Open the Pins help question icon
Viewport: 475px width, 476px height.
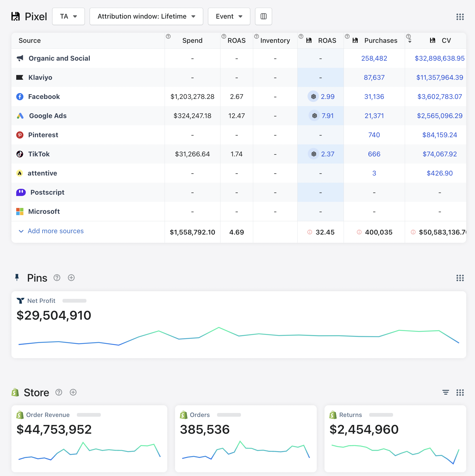pos(57,278)
